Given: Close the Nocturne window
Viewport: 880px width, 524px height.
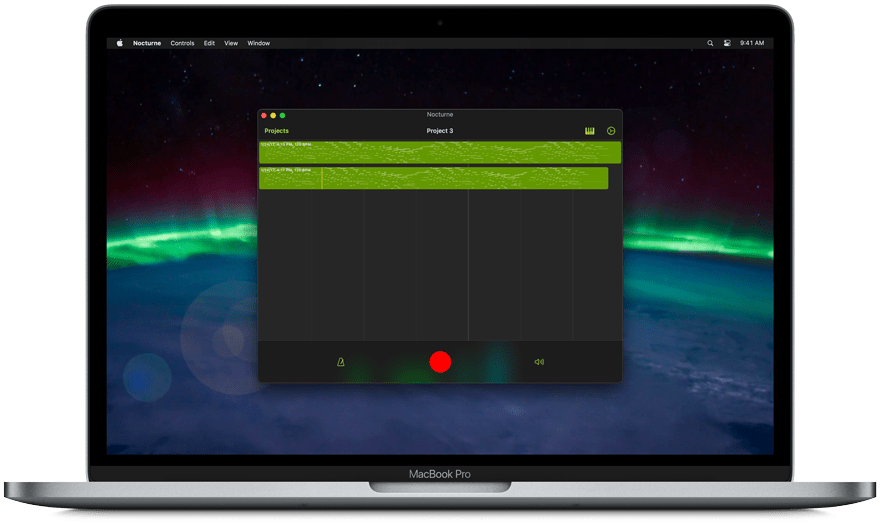Looking at the screenshot, I should (x=264, y=116).
